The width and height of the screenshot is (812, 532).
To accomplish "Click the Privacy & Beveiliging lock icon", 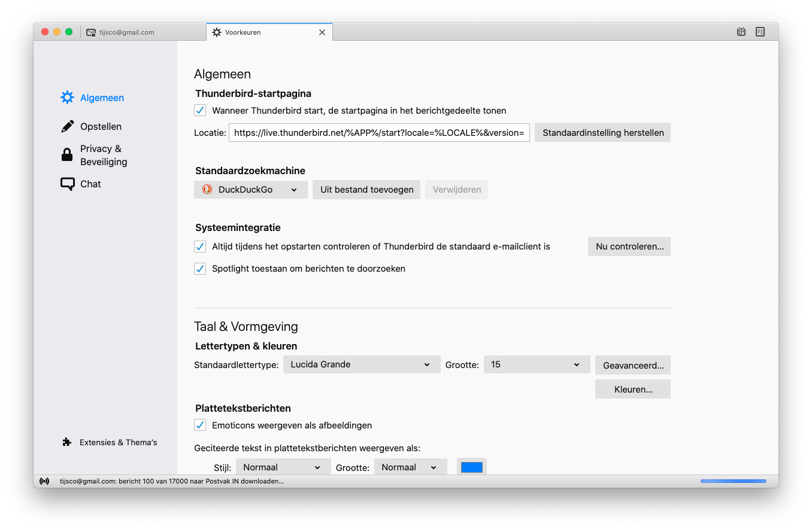I will pos(67,155).
